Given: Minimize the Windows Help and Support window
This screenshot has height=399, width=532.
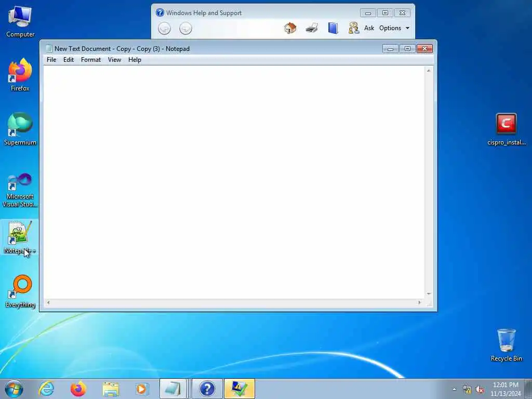Looking at the screenshot, I should point(368,13).
